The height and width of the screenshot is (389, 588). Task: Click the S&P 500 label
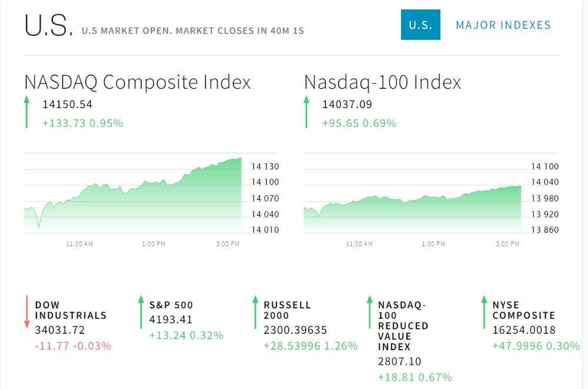click(x=171, y=305)
